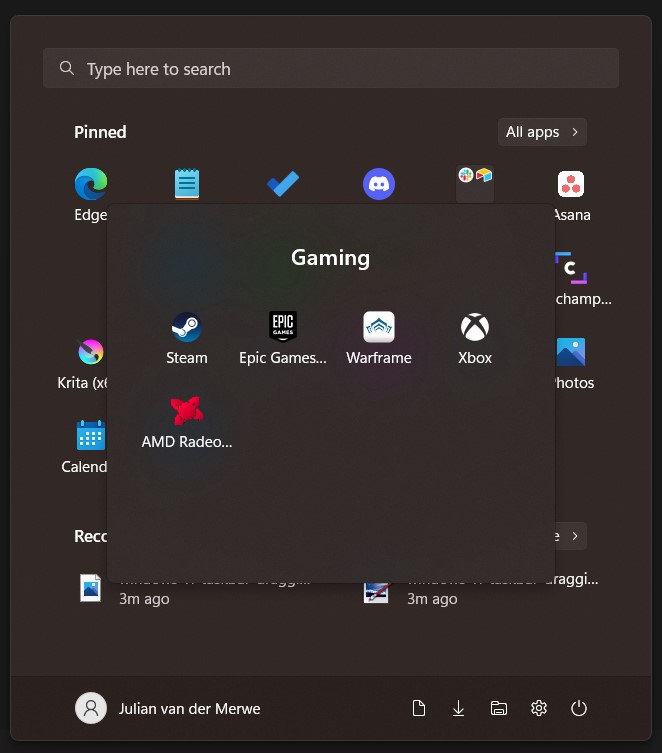Open Discord from pinned apps

click(379, 184)
